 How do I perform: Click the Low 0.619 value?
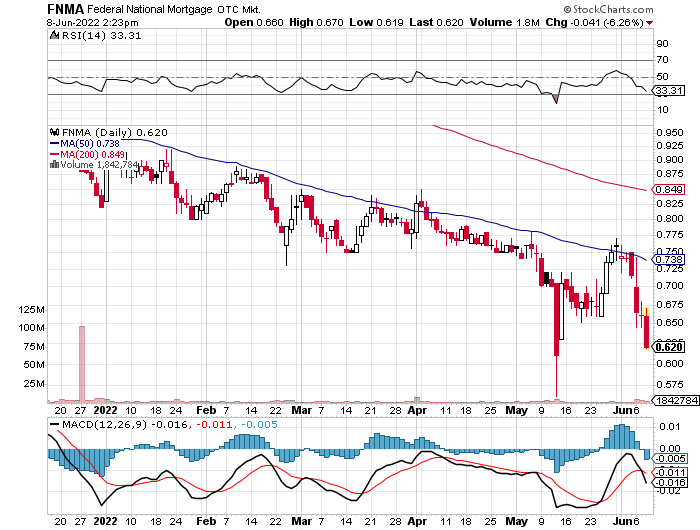tap(376, 22)
